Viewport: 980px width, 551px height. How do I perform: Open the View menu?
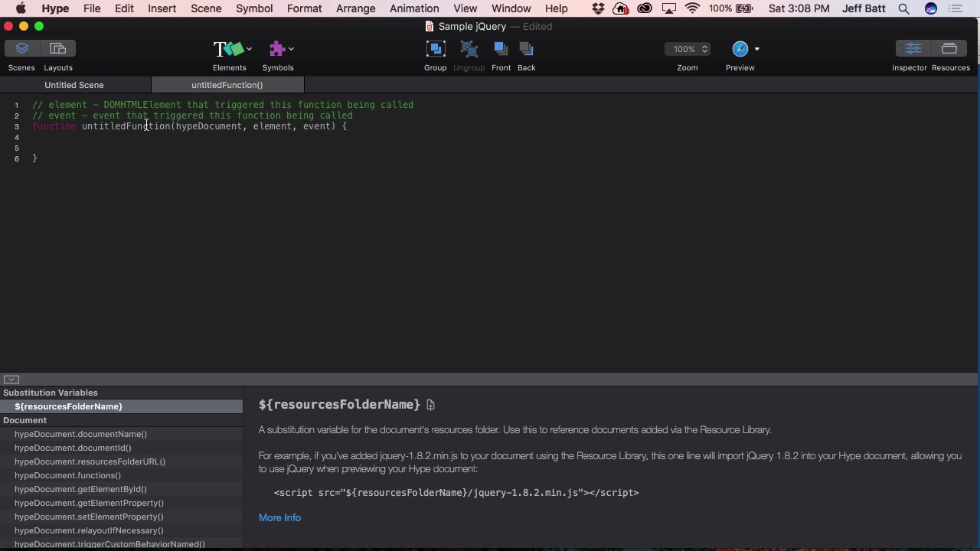[465, 8]
